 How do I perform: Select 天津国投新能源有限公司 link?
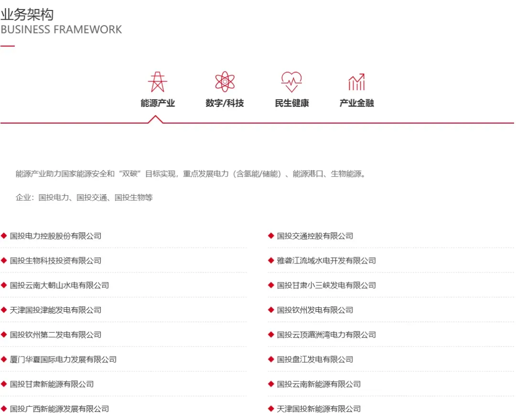[x=319, y=409]
